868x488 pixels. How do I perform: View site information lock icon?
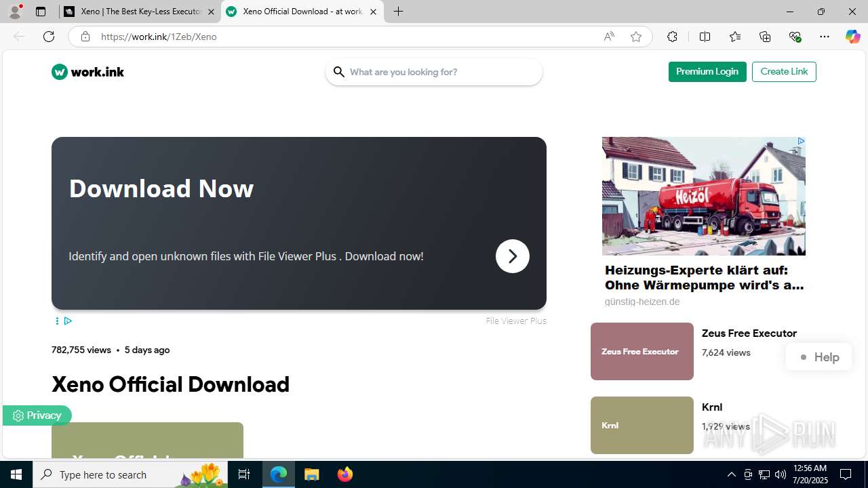pyautogui.click(x=85, y=37)
